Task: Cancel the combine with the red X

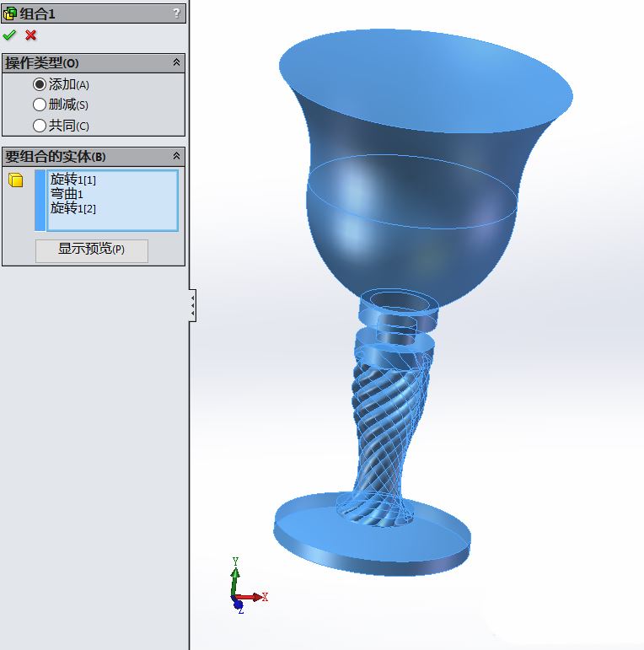Action: point(31,35)
